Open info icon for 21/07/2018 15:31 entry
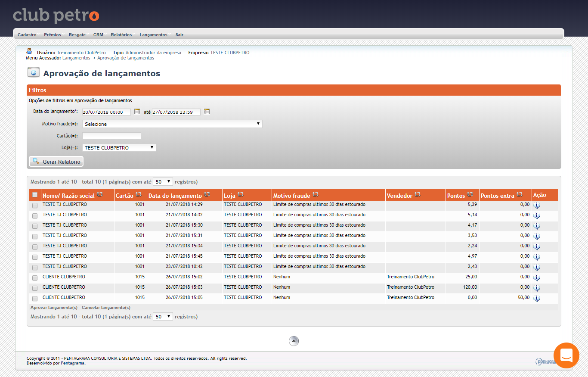Screen dimensions: 588x377 (x=537, y=236)
